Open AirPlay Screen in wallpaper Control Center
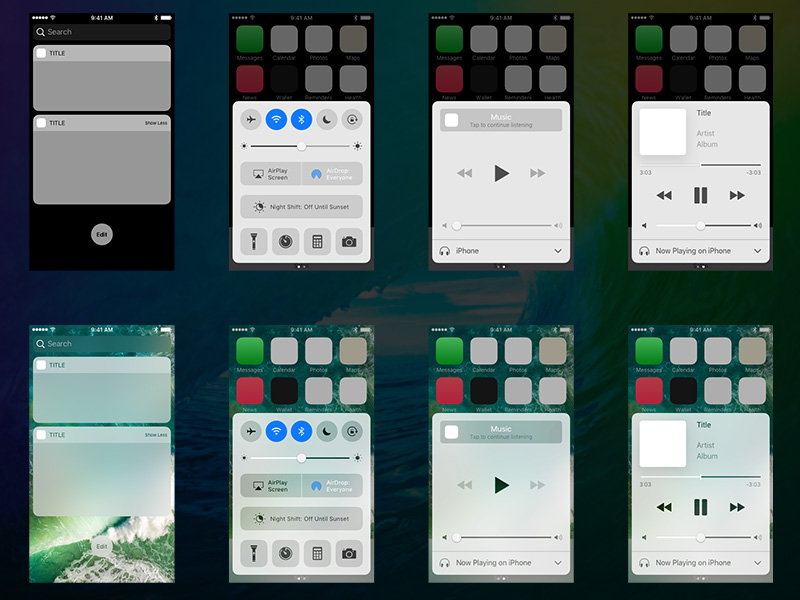 271,486
